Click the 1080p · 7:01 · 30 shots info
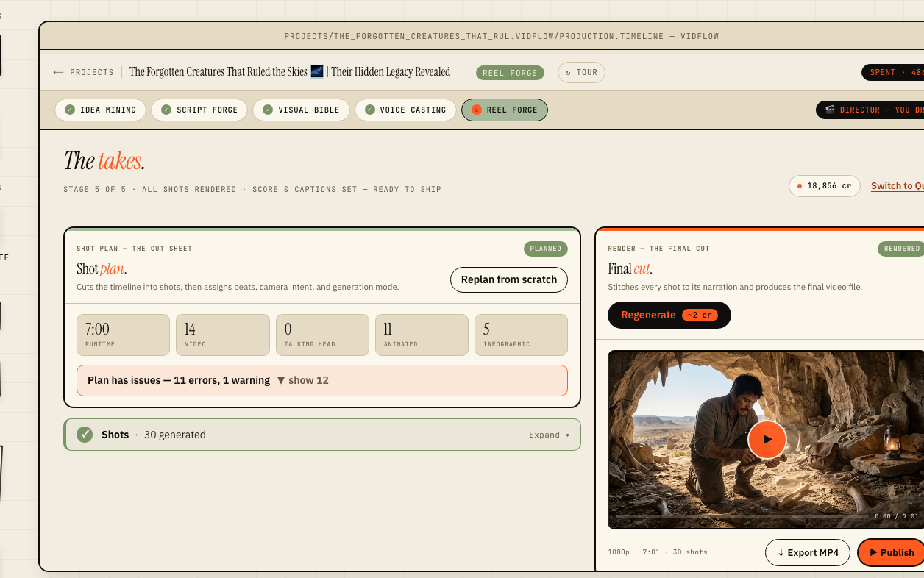 [657, 552]
